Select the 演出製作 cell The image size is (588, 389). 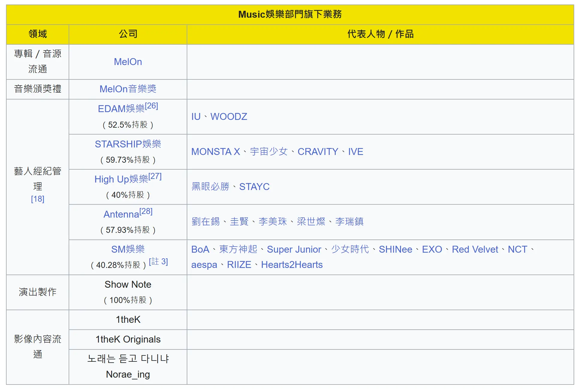pos(38,292)
